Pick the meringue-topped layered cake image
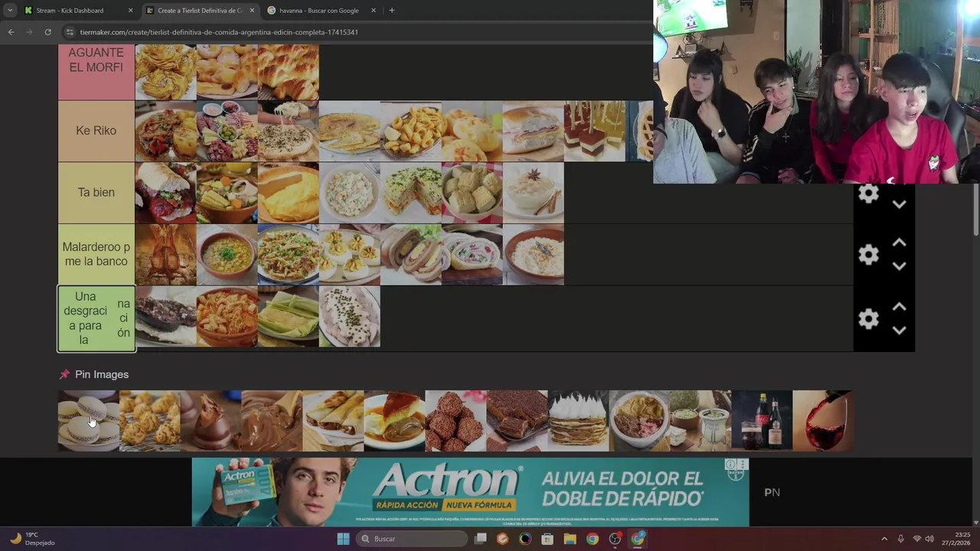This screenshot has width=980, height=551. (578, 421)
